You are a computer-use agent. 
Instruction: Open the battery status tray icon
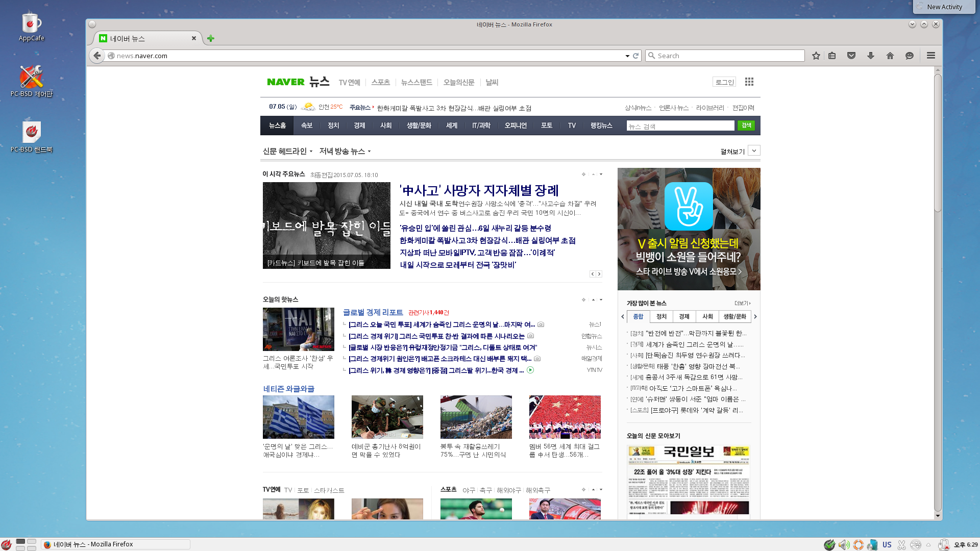[x=944, y=545]
